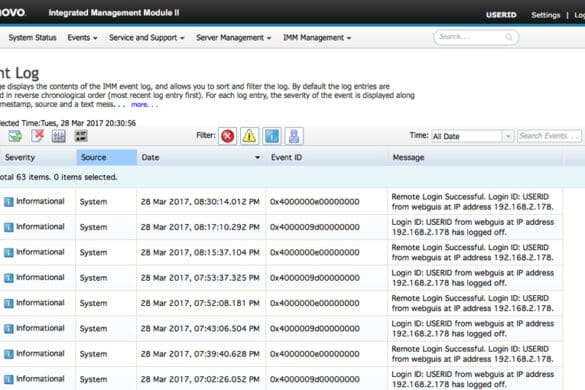Select date cell 28 Mar 2017, 08:30:14.012 PM
The width and height of the screenshot is (585, 390).
(x=200, y=202)
